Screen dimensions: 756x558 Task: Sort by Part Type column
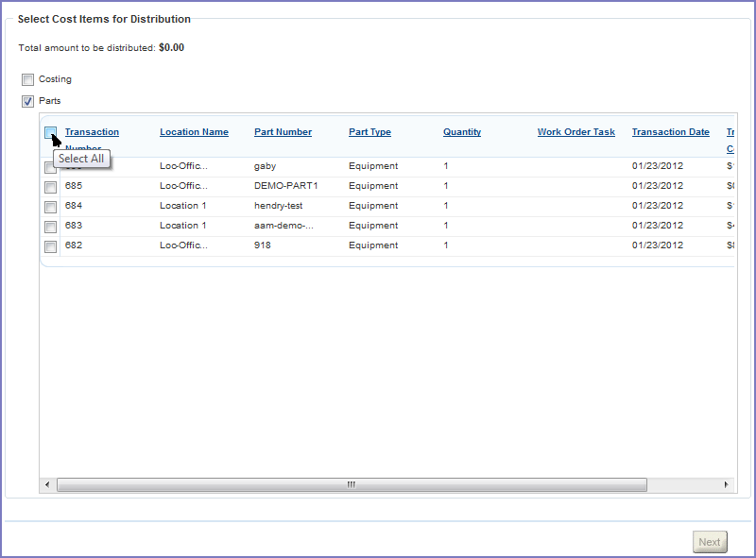369,132
